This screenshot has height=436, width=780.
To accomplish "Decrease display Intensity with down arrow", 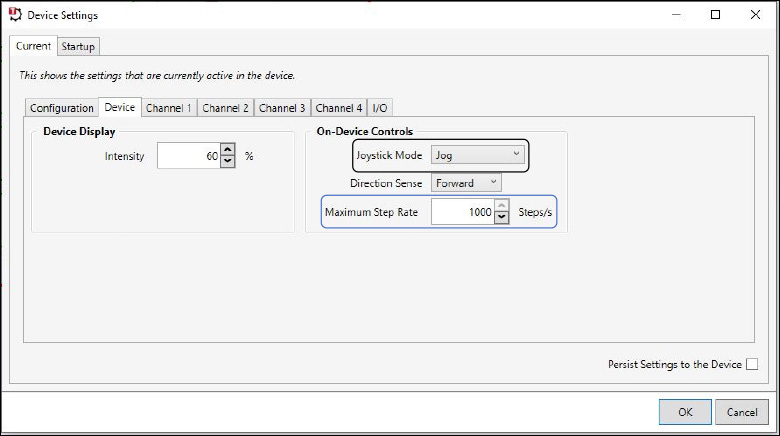I will (228, 161).
